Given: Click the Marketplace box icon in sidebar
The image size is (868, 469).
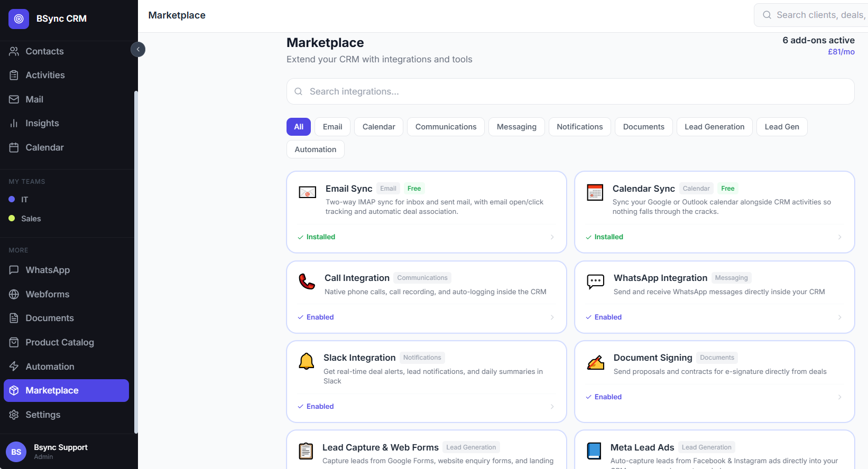Looking at the screenshot, I should (14, 390).
